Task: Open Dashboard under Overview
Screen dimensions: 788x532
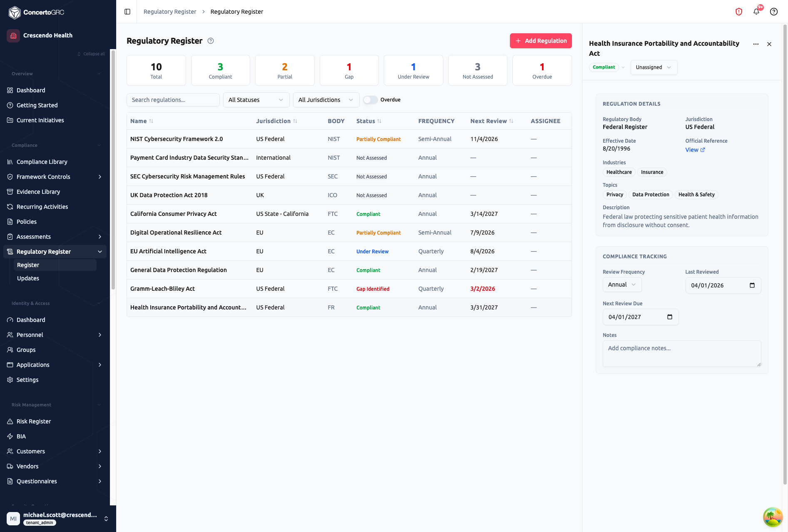Action: click(x=55, y=90)
